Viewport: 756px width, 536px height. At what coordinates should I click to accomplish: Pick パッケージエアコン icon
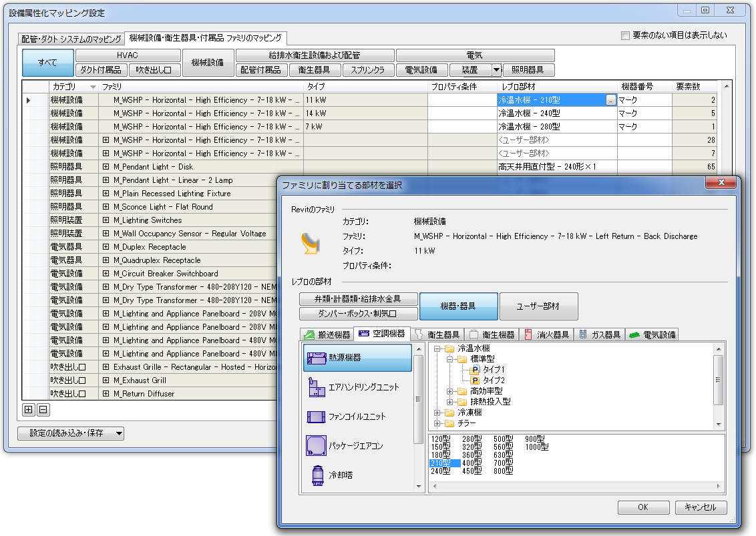point(317,445)
